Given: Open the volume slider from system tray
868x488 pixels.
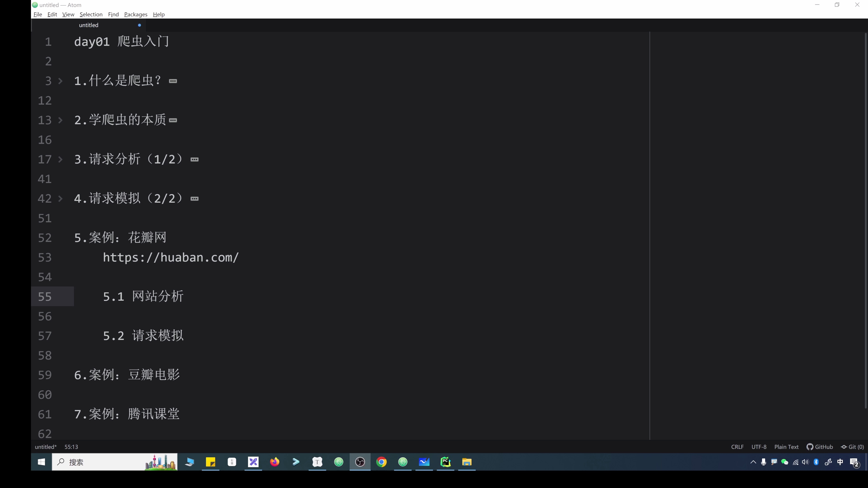Looking at the screenshot, I should [806, 462].
